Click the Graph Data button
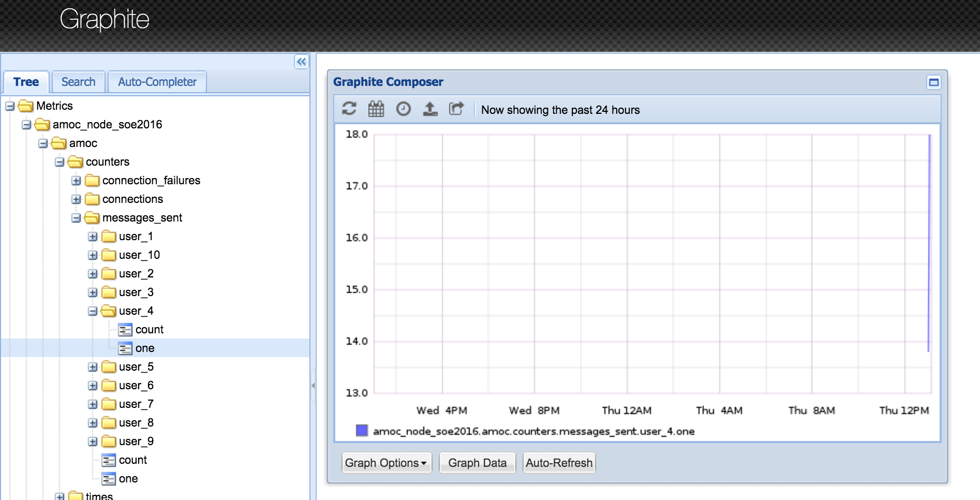 [477, 463]
